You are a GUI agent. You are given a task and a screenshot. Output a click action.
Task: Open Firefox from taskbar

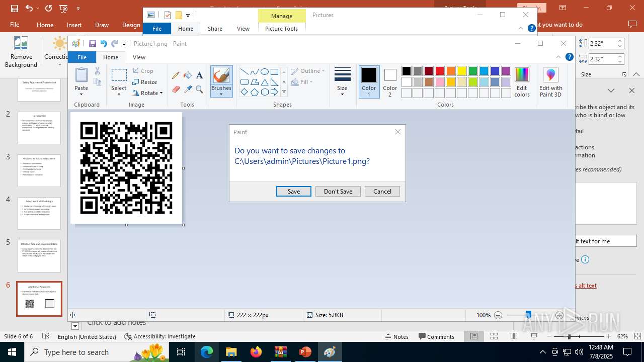256,352
